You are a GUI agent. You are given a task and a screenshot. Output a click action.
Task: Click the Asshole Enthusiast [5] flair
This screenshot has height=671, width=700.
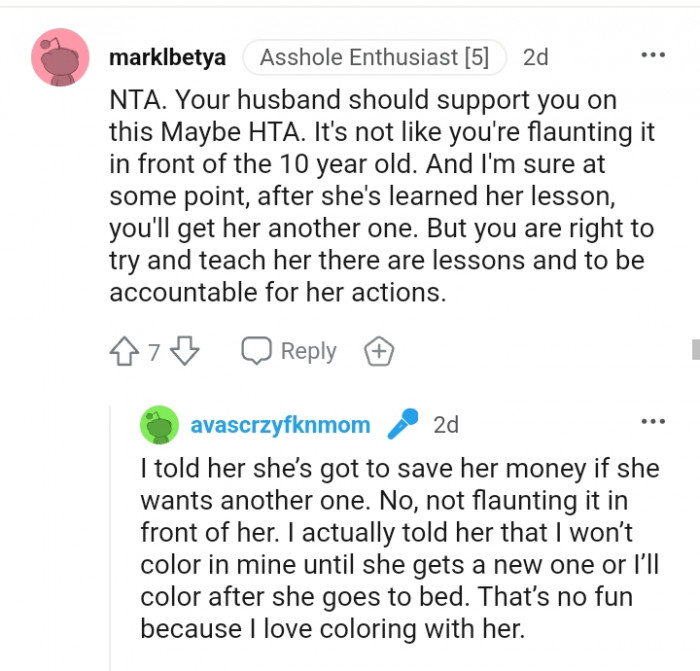coord(374,58)
